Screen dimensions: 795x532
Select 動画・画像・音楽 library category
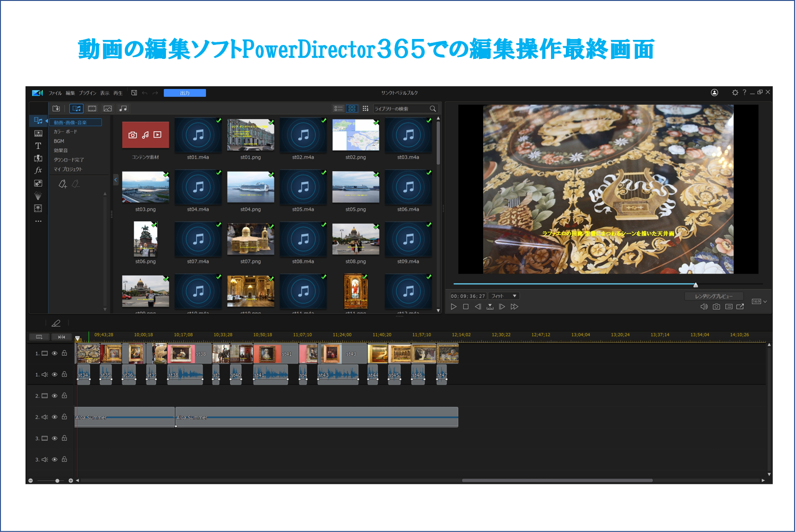pyautogui.click(x=76, y=122)
